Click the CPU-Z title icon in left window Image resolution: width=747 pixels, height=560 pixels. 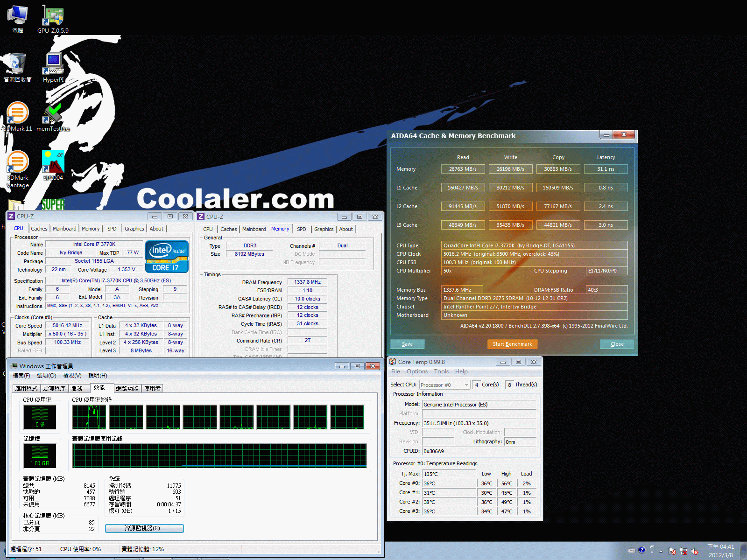[11, 216]
